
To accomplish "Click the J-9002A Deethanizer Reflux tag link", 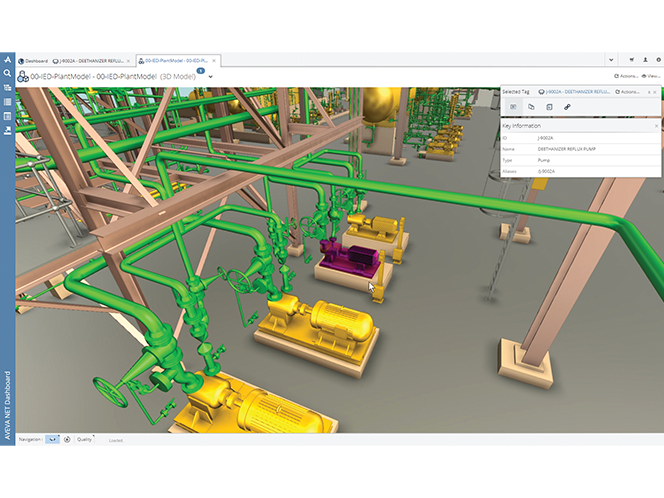I will (574, 91).
